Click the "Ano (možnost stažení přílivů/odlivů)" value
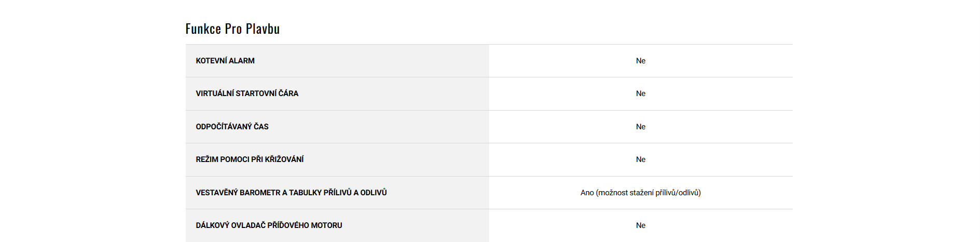The height and width of the screenshot is (242, 980). (640, 193)
